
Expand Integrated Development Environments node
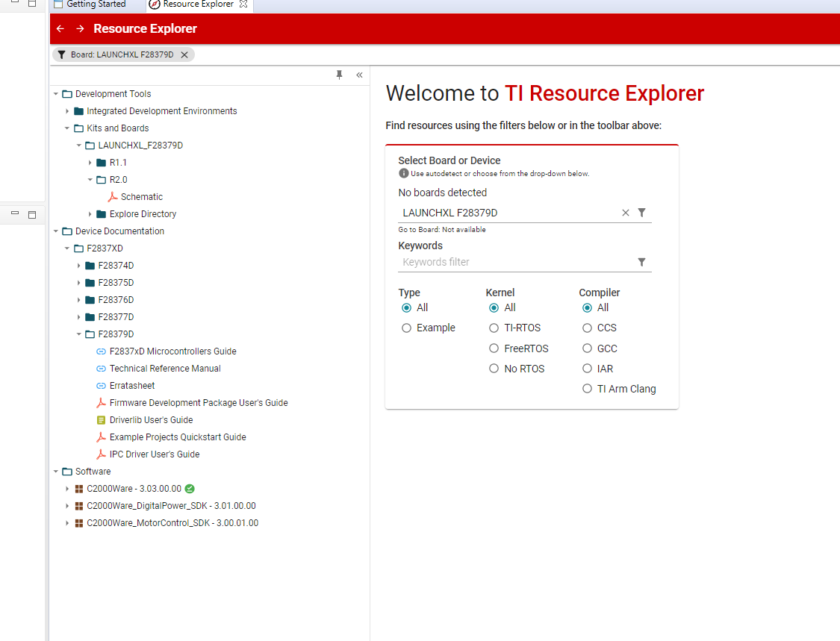click(x=67, y=111)
